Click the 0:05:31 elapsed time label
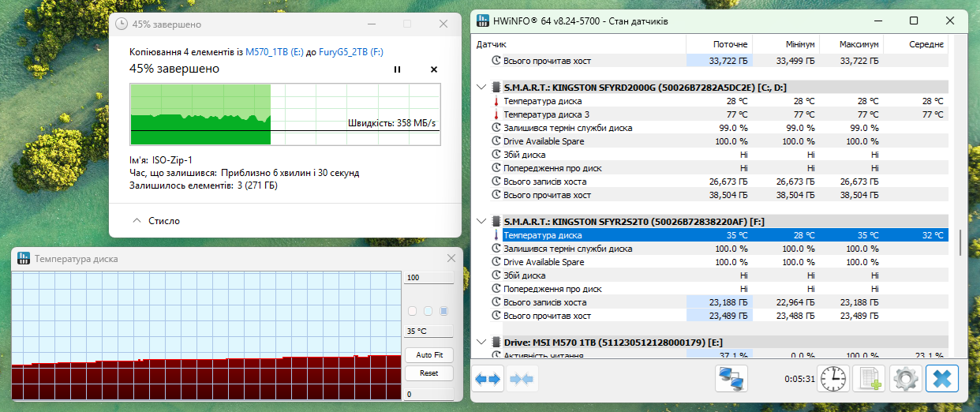980x412 pixels. [799, 380]
